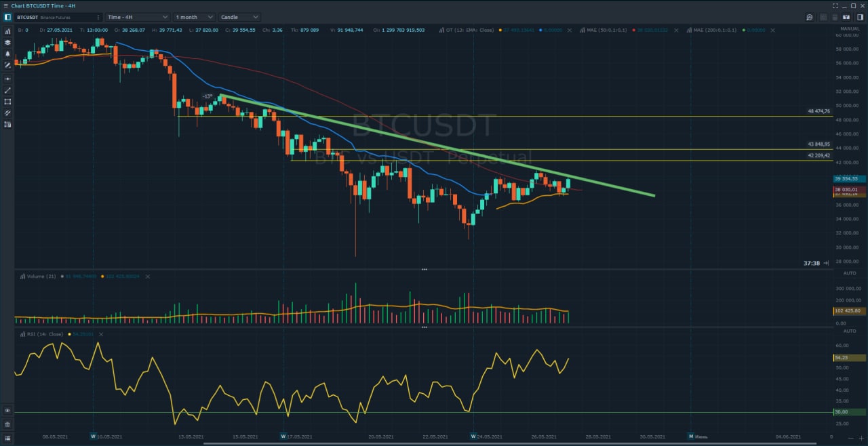The width and height of the screenshot is (868, 446).
Task: Toggle MANUAL price scale mode
Action: (x=850, y=29)
